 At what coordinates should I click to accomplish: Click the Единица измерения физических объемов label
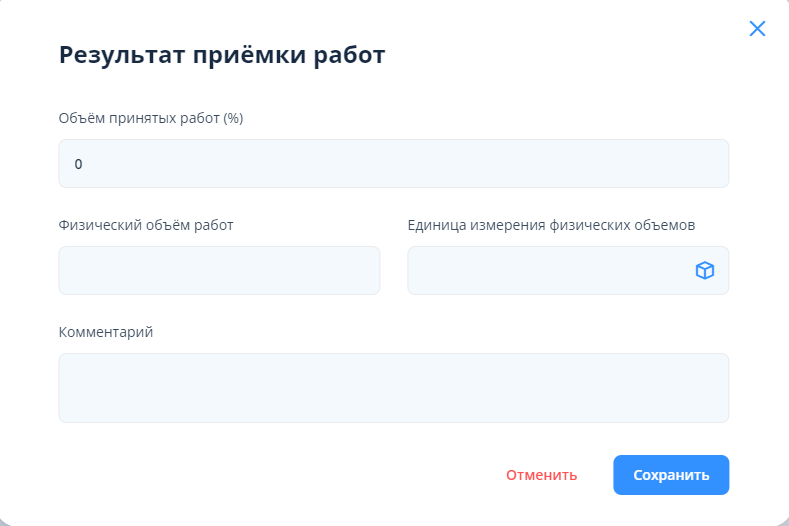(551, 225)
